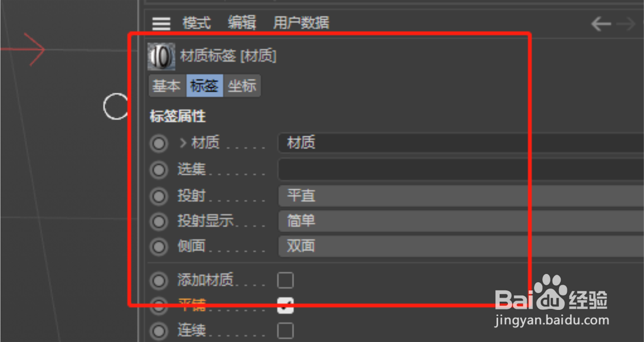Expand the 材质 property arrow

(183, 143)
